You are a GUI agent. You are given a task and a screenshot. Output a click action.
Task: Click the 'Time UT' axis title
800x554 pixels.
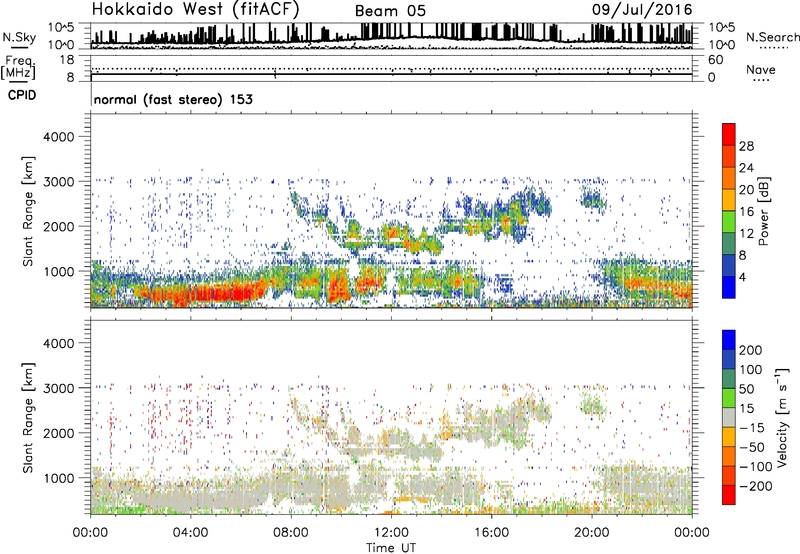click(391, 547)
